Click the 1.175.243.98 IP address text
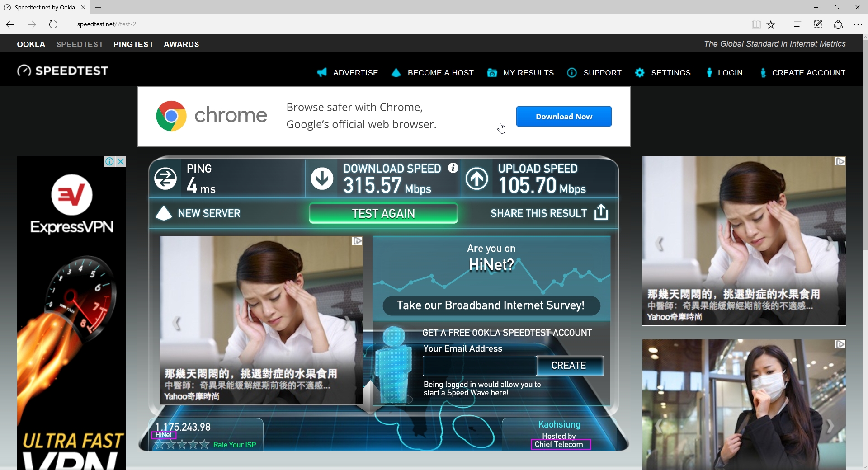This screenshot has width=868, height=470. click(x=183, y=427)
